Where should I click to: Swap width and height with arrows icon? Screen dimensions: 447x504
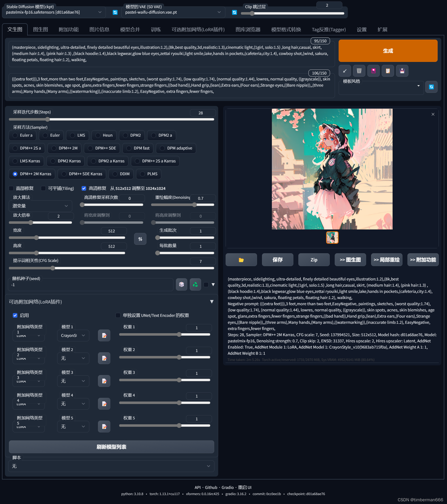point(140,239)
